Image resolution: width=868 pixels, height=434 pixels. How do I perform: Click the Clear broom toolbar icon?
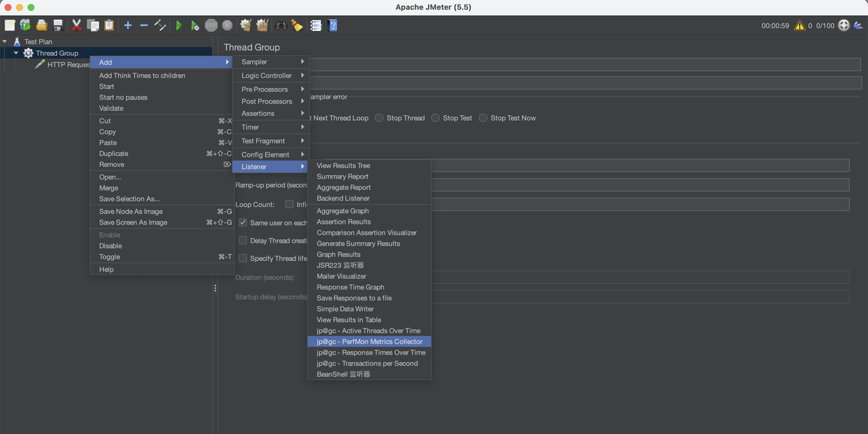pyautogui.click(x=245, y=25)
